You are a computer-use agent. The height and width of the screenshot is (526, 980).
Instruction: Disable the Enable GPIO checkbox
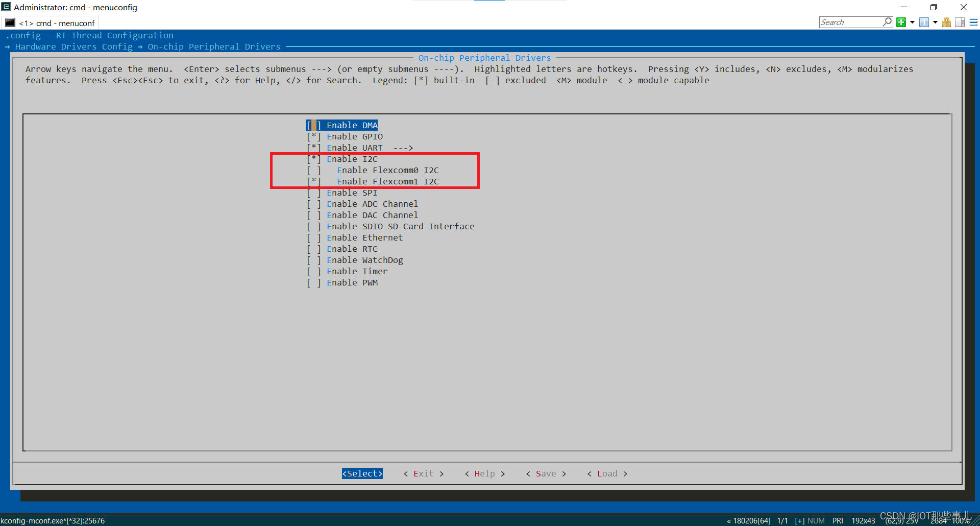click(314, 136)
